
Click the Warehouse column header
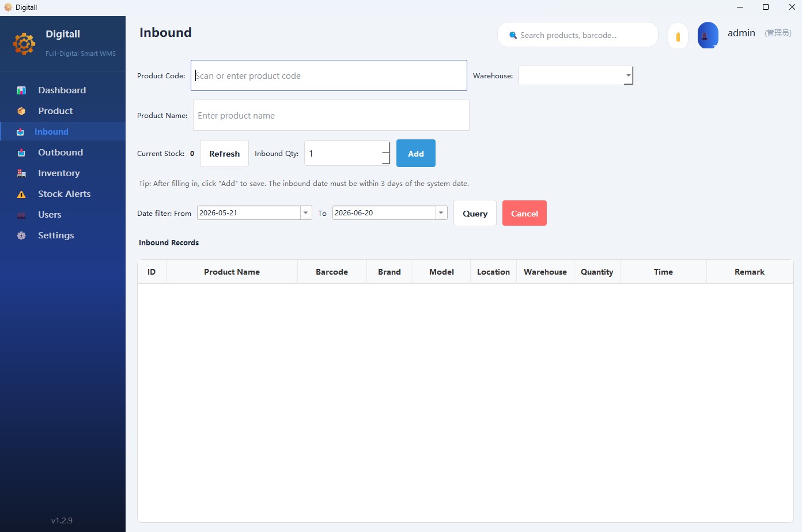click(545, 272)
